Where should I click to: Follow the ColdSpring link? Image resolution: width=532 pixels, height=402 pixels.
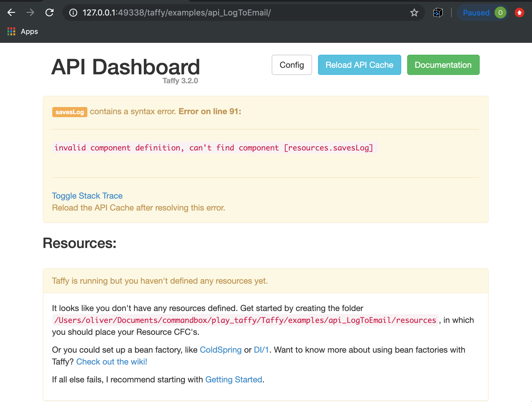tap(221, 350)
